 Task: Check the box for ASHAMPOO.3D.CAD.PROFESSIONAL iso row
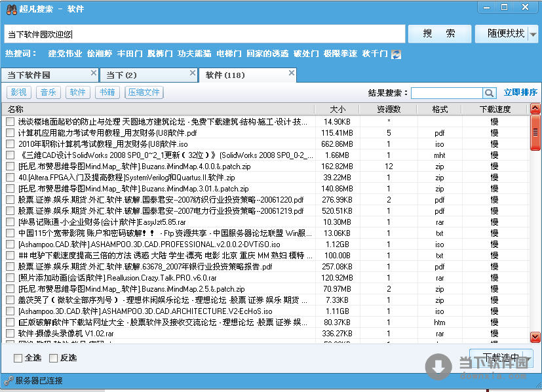point(10,245)
